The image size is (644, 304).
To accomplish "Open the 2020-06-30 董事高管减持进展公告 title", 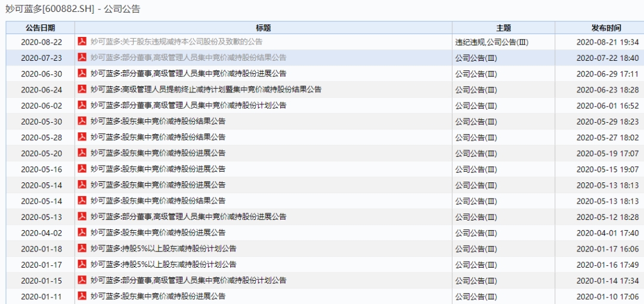I will click(188, 74).
